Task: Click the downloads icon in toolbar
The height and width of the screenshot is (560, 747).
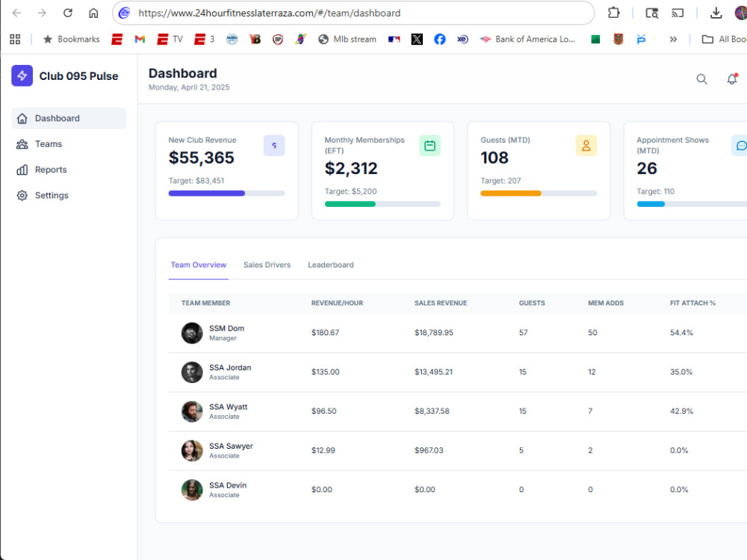Action: 716,13
